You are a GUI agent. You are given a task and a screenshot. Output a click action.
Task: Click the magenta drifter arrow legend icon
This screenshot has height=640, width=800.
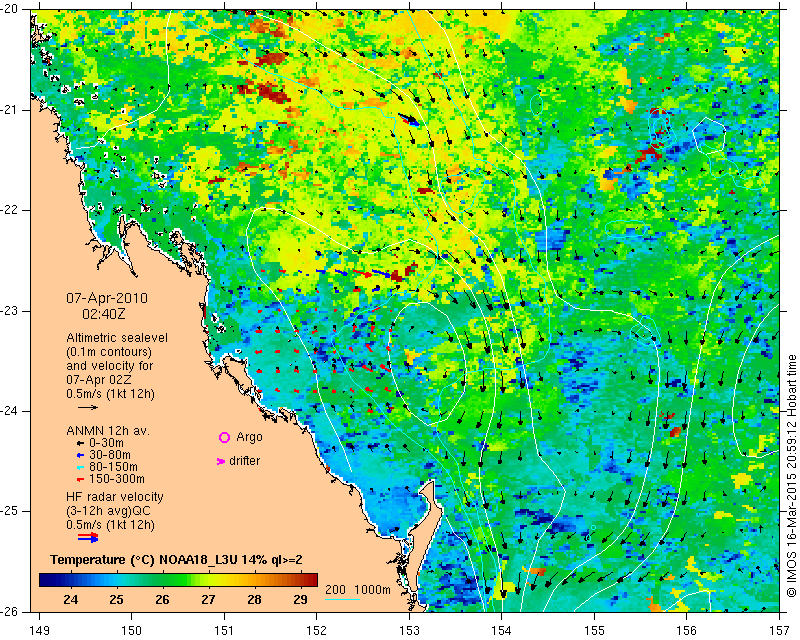221,461
